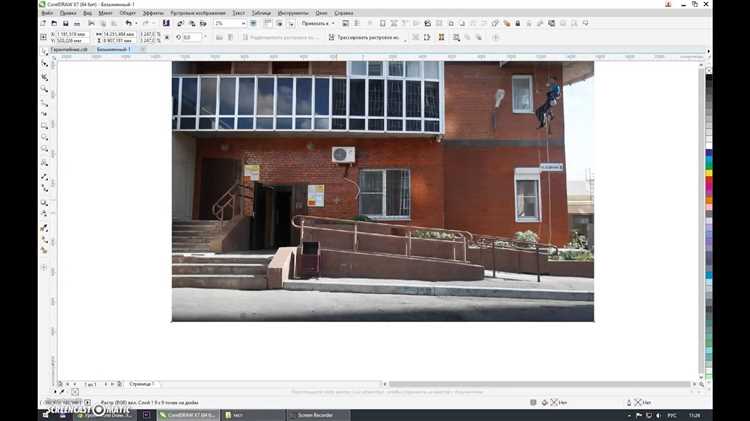The height and width of the screenshot is (421, 750).
Task: Click the rotation angle input field
Action: (x=191, y=37)
